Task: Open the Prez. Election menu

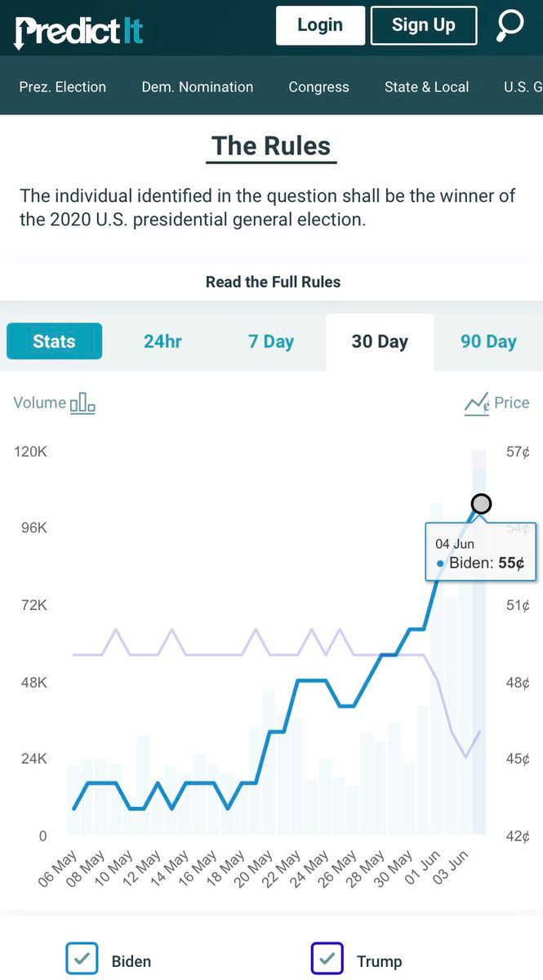Action: pos(63,87)
